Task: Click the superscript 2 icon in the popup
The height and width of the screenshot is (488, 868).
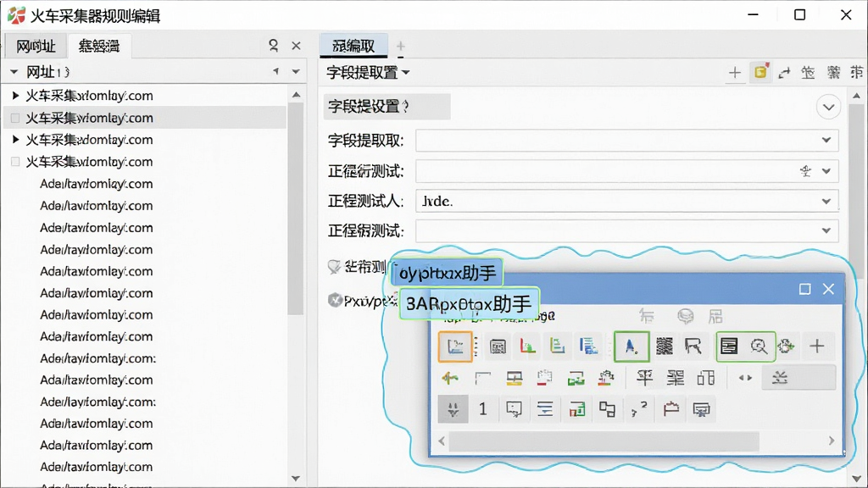Action: click(x=639, y=409)
